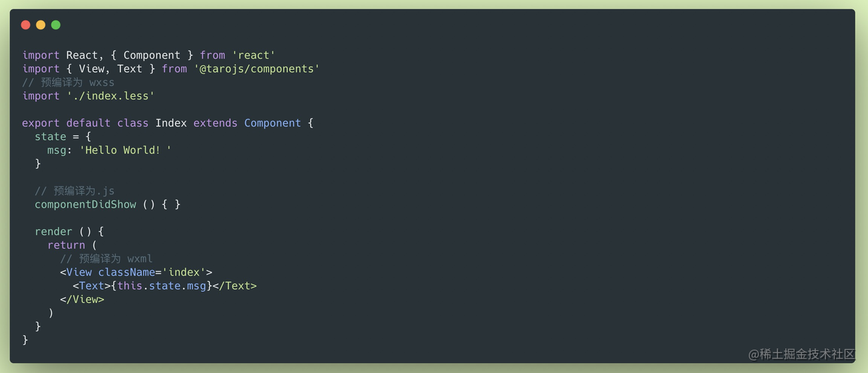Viewport: 868px width, 373px height.
Task: Click the wxss comment line
Action: tap(68, 83)
